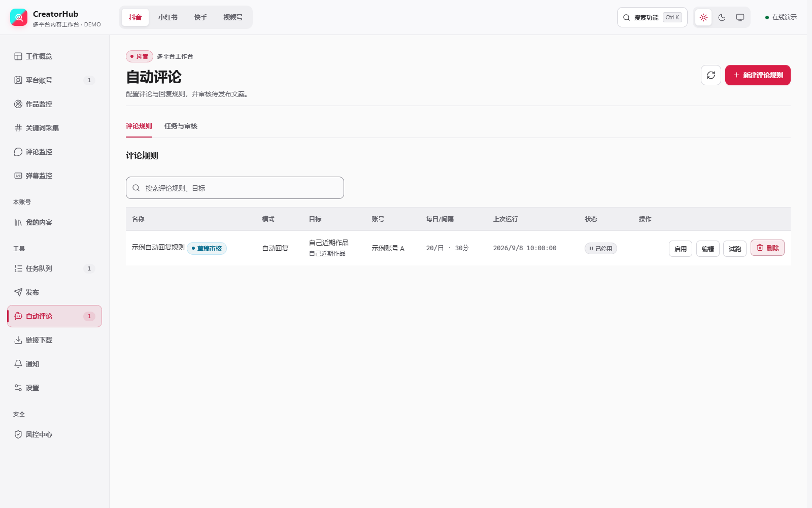The height and width of the screenshot is (508, 812).
Task: Open 任务队列 in tools section
Action: click(54, 268)
